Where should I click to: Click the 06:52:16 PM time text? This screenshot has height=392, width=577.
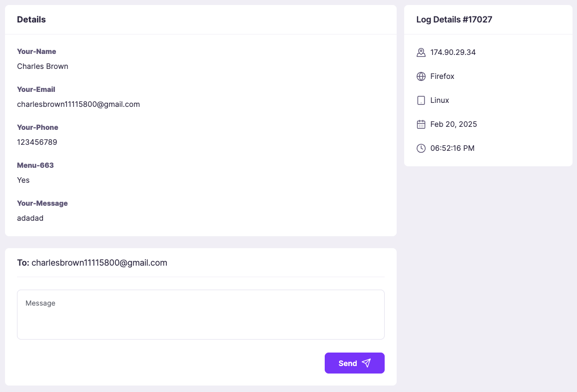452,148
